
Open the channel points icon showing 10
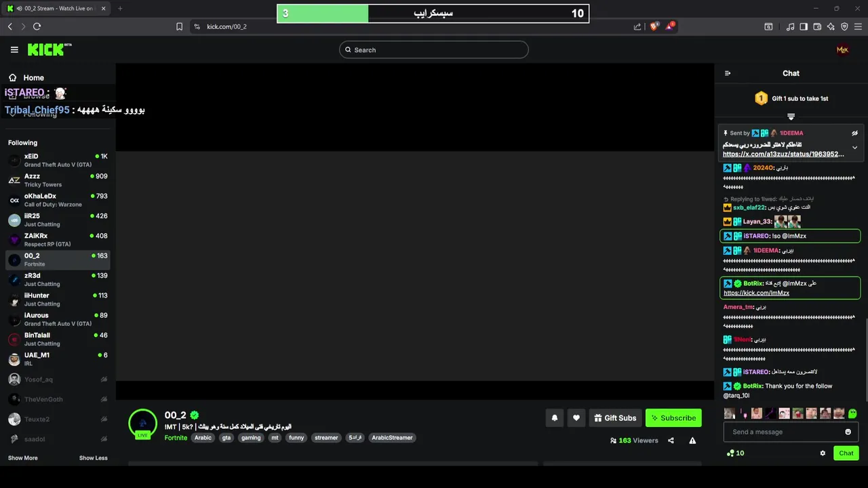click(735, 453)
